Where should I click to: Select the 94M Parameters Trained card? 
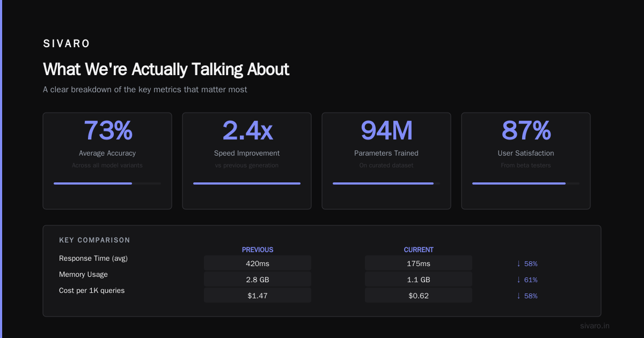pos(386,161)
